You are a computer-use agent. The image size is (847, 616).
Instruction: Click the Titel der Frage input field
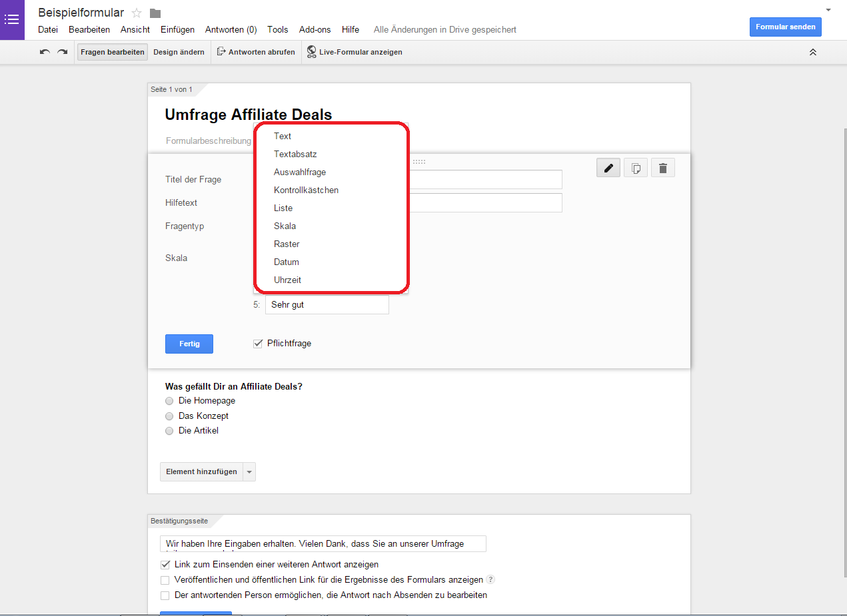[484, 179]
